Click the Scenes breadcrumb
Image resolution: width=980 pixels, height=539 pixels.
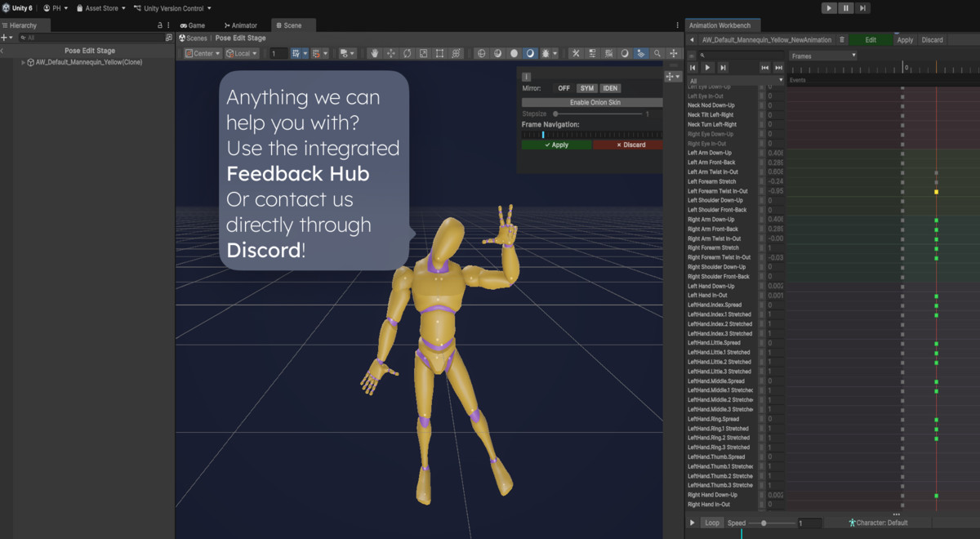point(193,38)
